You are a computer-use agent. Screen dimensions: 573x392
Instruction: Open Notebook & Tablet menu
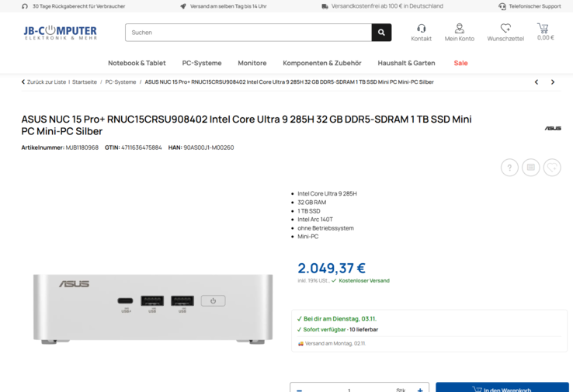coord(137,63)
